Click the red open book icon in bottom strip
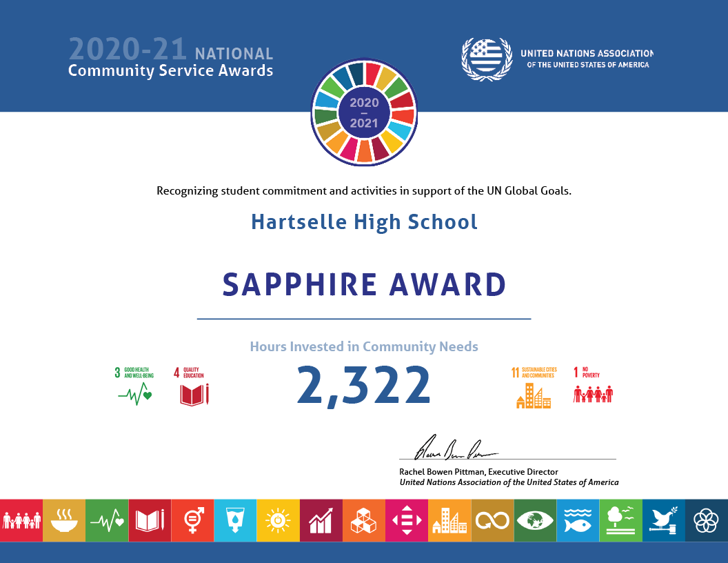Screen dimensions: 728x563 [150, 520]
